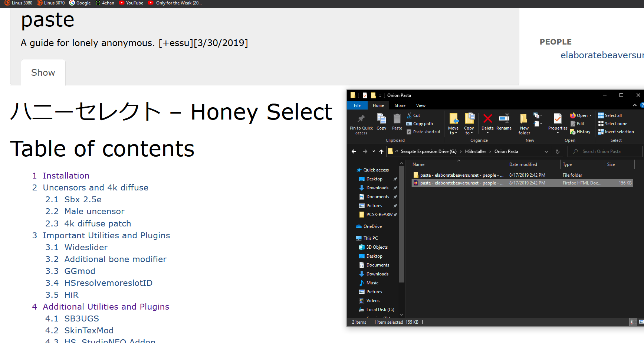Go back with the left arrow
The width and height of the screenshot is (644, 343).
pos(354,151)
